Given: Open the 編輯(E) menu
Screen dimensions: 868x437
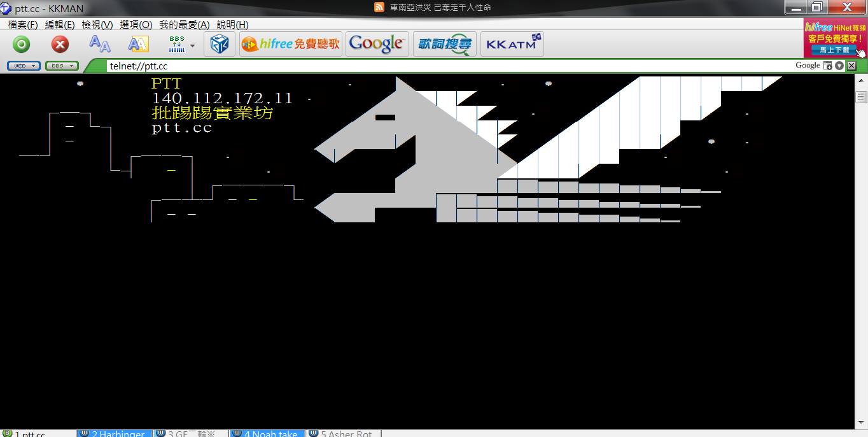Looking at the screenshot, I should tap(60, 25).
